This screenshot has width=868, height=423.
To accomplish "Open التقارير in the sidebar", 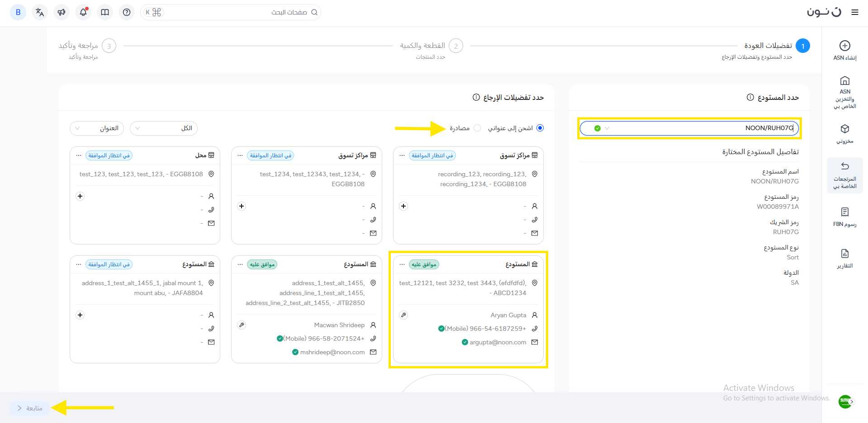I will click(x=845, y=258).
